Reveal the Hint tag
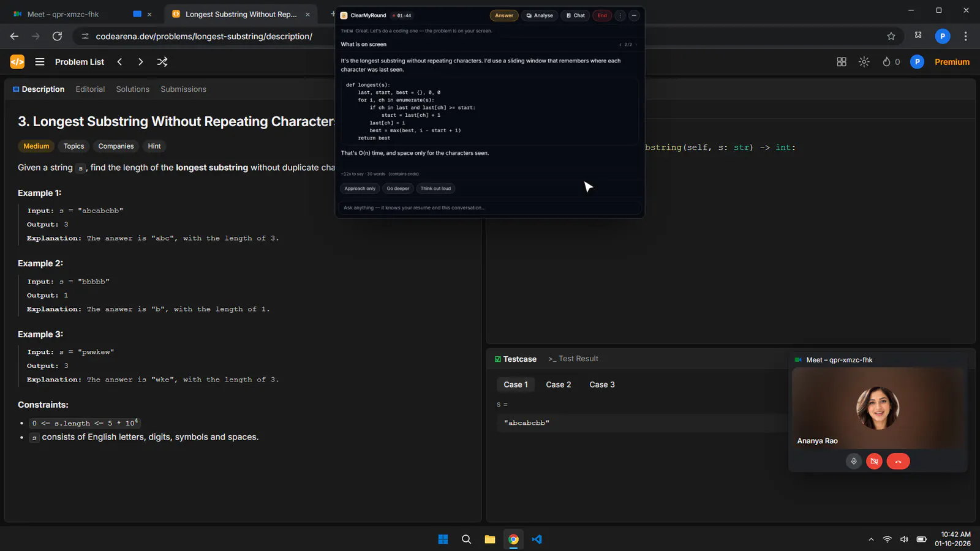 click(x=154, y=146)
